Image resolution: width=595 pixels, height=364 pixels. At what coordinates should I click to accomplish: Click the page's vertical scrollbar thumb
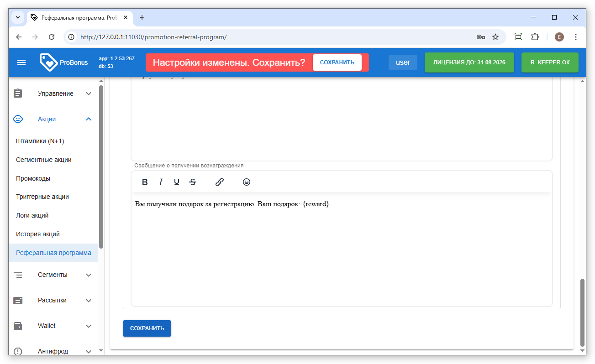pos(582,312)
